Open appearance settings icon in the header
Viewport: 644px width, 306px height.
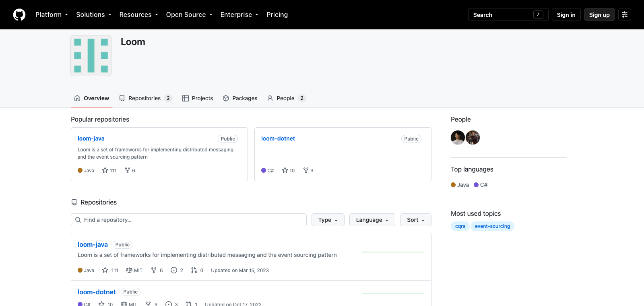(x=625, y=14)
